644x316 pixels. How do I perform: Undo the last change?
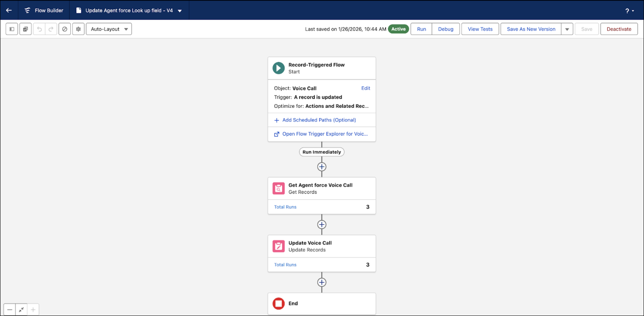[x=39, y=29]
